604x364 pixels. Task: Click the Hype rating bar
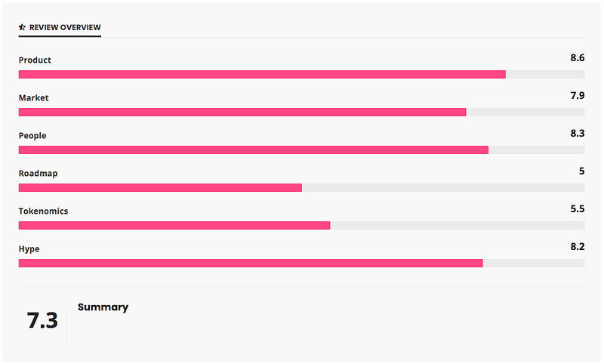(301, 263)
